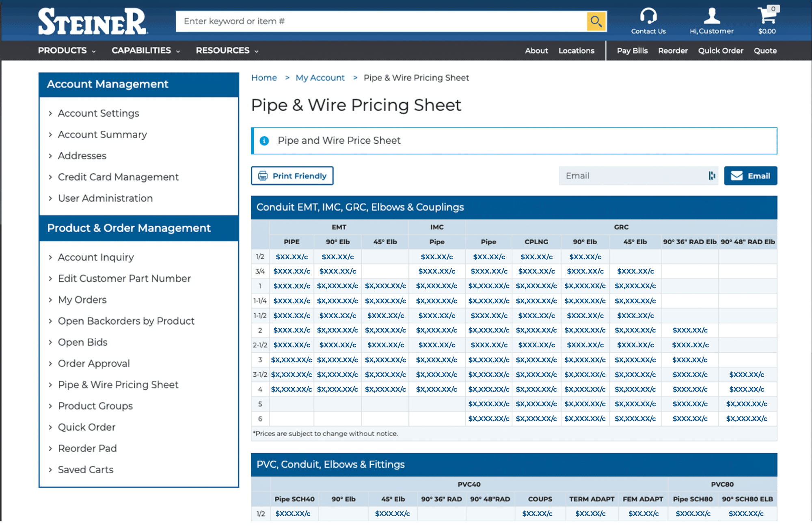Click the Print Friendly button
The height and width of the screenshot is (528, 812).
coord(292,176)
